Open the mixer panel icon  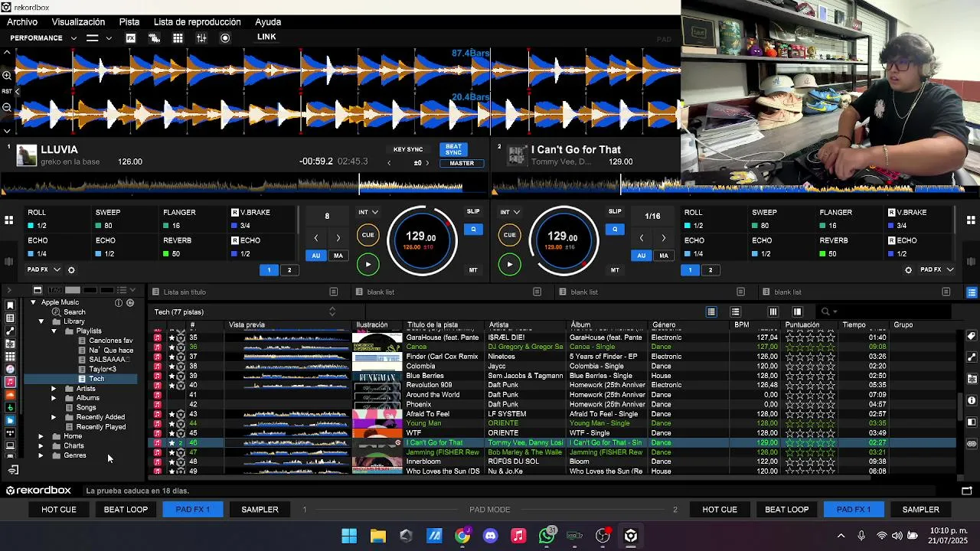201,38
